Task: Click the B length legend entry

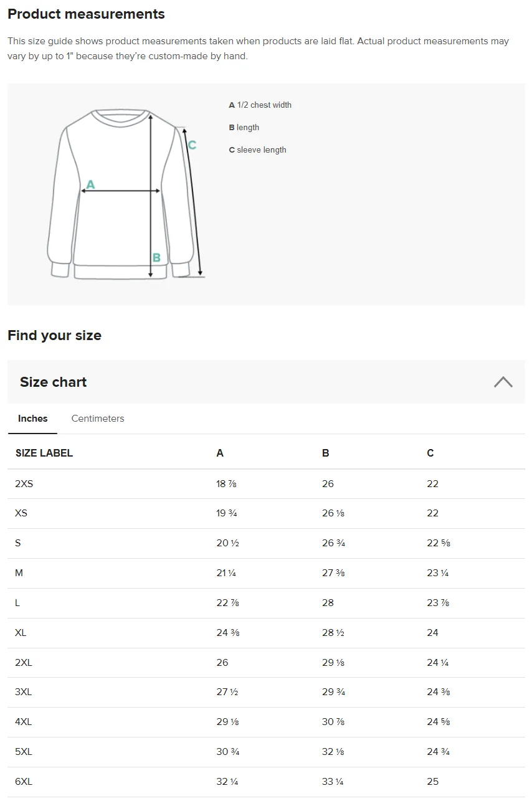Action: coord(244,127)
